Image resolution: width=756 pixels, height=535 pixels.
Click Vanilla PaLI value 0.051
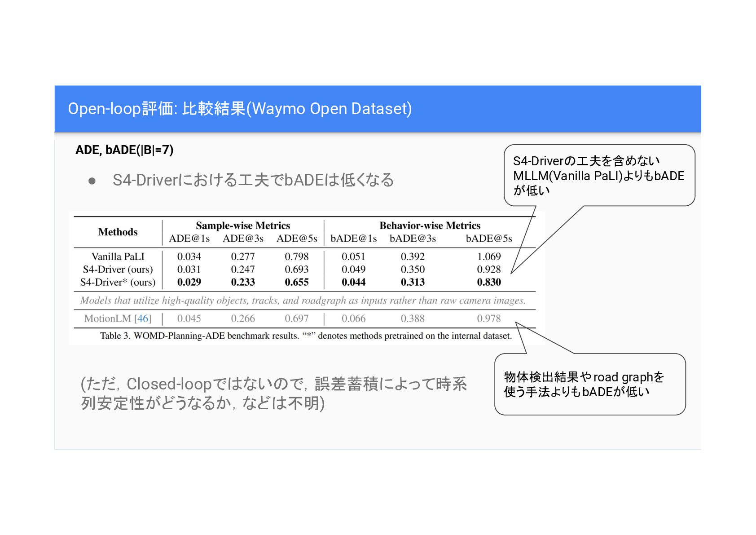(354, 256)
